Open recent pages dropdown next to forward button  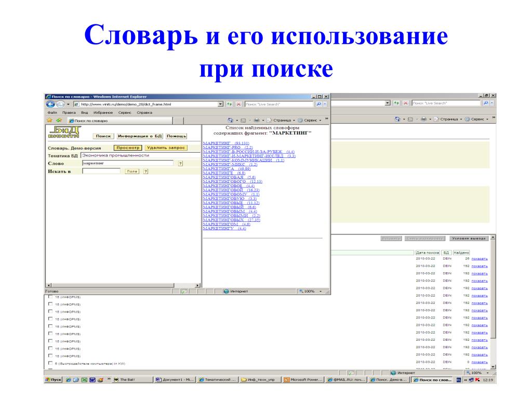pos(68,104)
